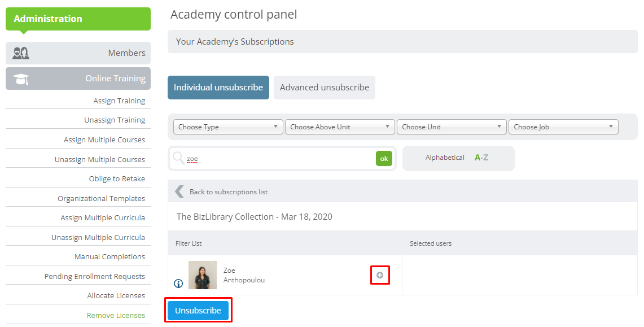The width and height of the screenshot is (644, 327).
Task: Open Pending Enrollment Requests
Action: click(x=95, y=277)
